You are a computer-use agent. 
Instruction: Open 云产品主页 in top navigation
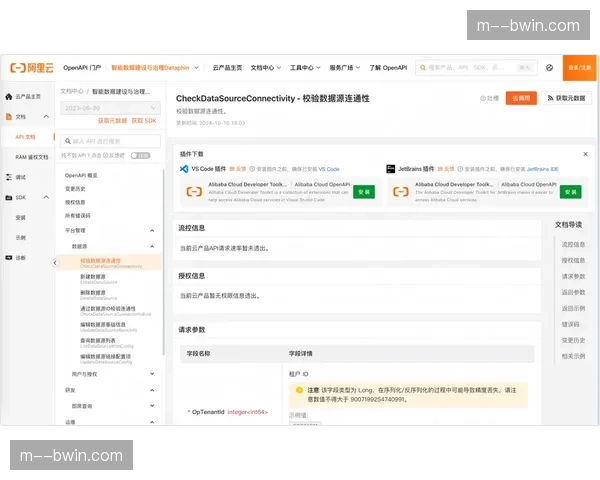pyautogui.click(x=227, y=68)
